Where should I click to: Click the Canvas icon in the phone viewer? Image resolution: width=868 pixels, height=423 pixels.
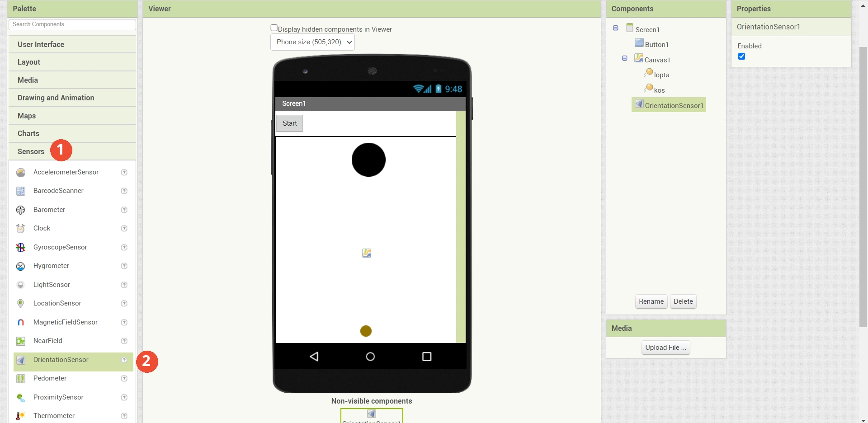pos(367,253)
